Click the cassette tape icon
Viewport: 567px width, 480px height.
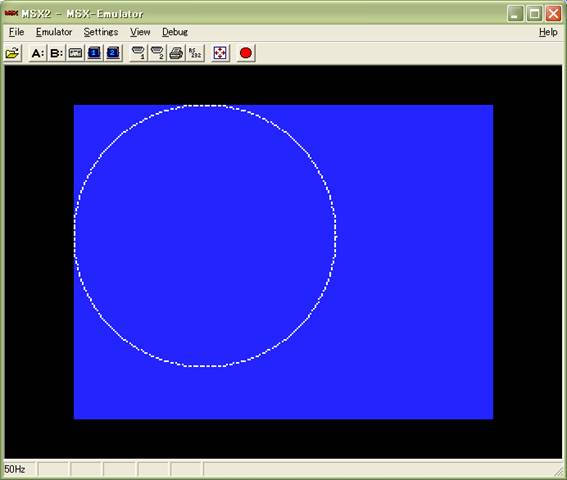pyautogui.click(x=75, y=53)
